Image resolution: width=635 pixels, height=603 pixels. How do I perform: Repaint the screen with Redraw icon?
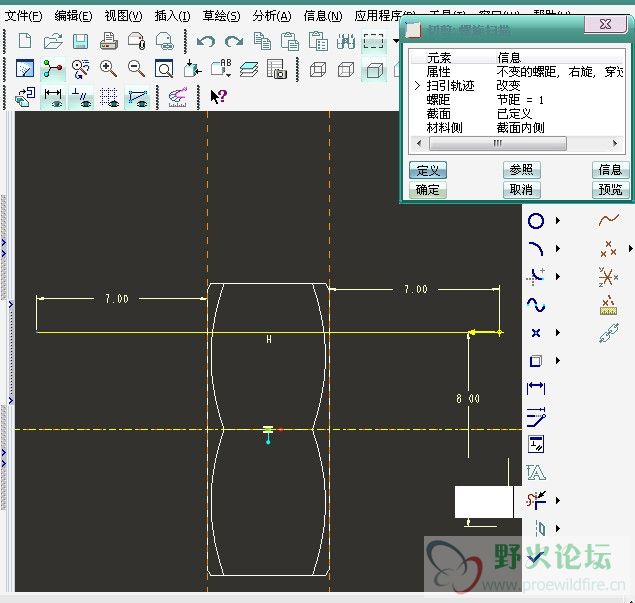tap(25, 69)
